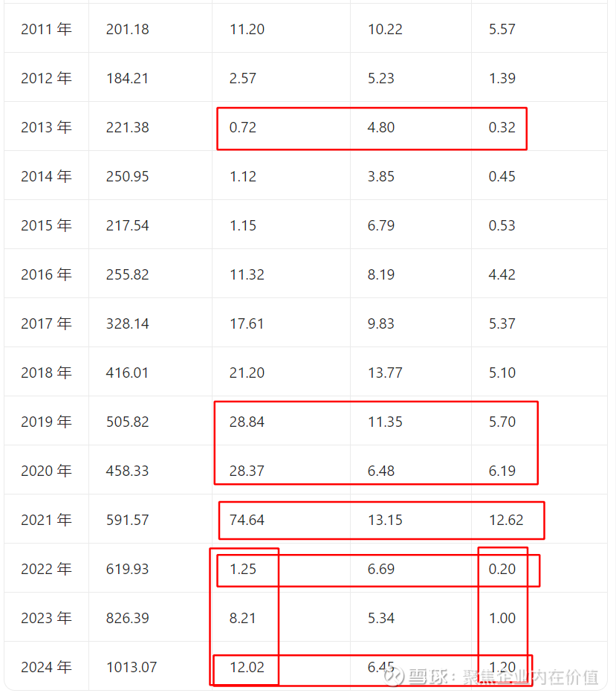Click the 1.25 value for 2022
This screenshot has height=696, width=616.
click(x=243, y=570)
